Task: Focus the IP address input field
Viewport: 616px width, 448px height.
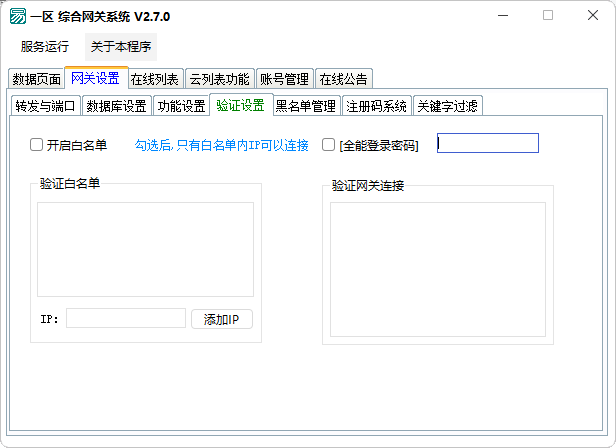Action: tap(126, 319)
